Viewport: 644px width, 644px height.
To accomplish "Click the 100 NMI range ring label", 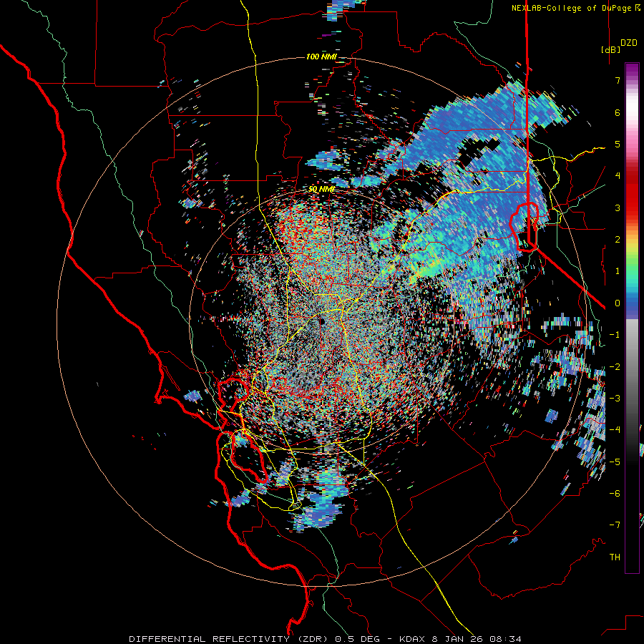I will pos(321,57).
